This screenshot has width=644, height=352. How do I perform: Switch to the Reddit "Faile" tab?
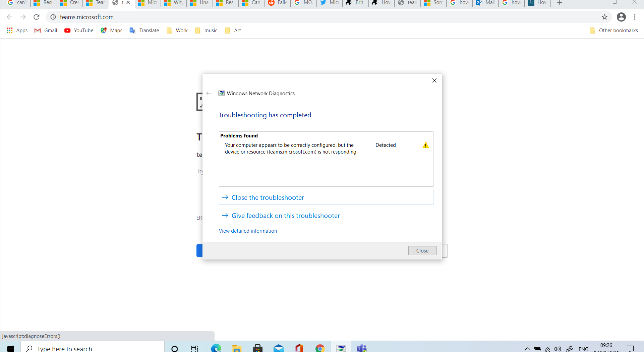pyautogui.click(x=278, y=3)
